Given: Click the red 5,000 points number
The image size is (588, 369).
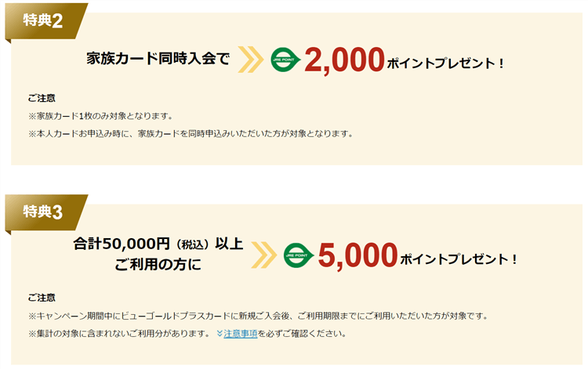Looking at the screenshot, I should tap(358, 255).
